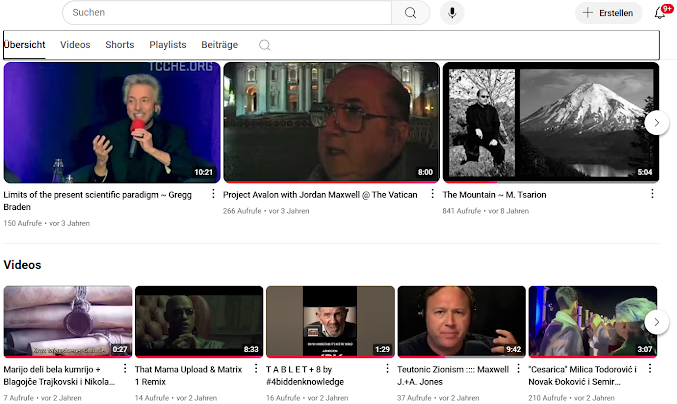Switch to the Videos tab
677x404 pixels.
75,45
